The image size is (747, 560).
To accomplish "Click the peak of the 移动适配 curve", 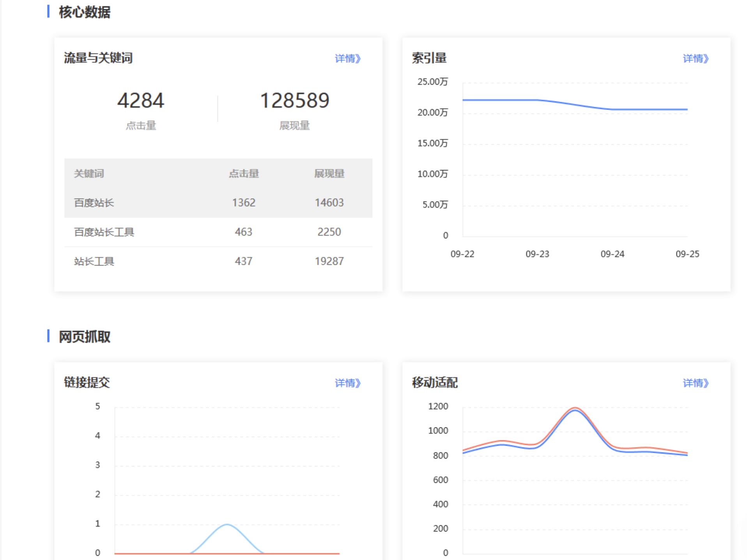I will pyautogui.click(x=575, y=408).
